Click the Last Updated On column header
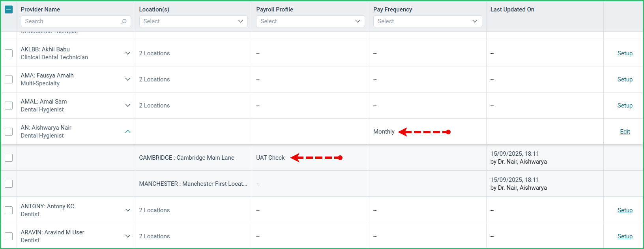This screenshot has height=249, width=644. click(x=512, y=9)
